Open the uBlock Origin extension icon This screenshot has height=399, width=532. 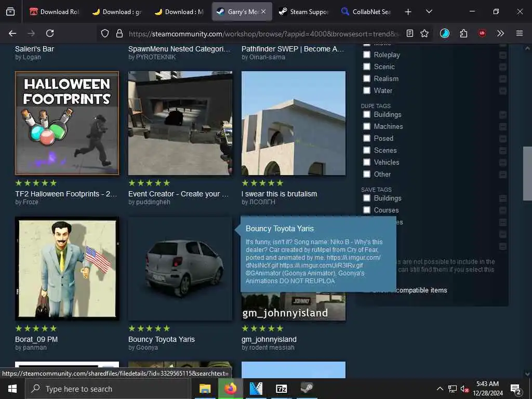tap(482, 33)
